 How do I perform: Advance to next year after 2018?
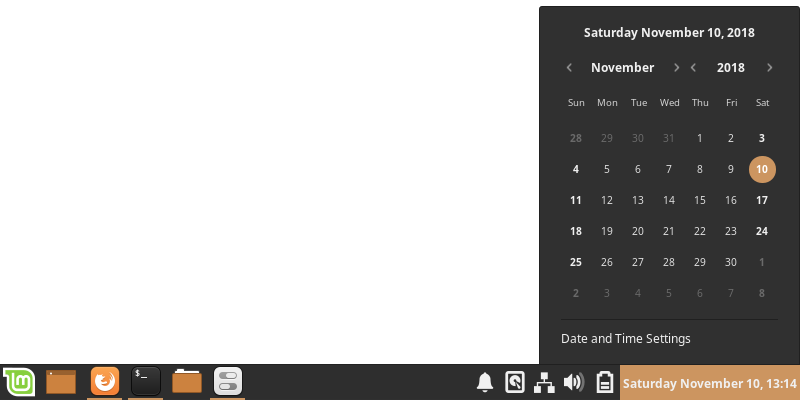click(769, 67)
